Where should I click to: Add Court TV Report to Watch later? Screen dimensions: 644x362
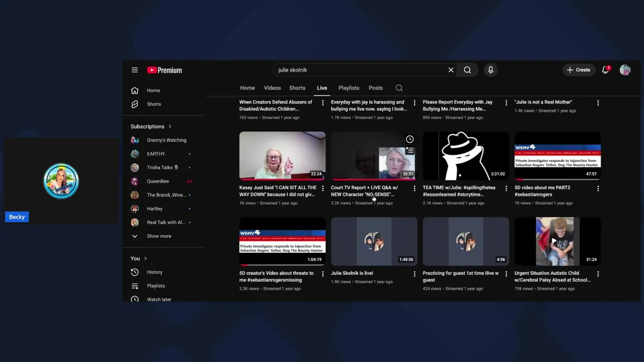410,139
